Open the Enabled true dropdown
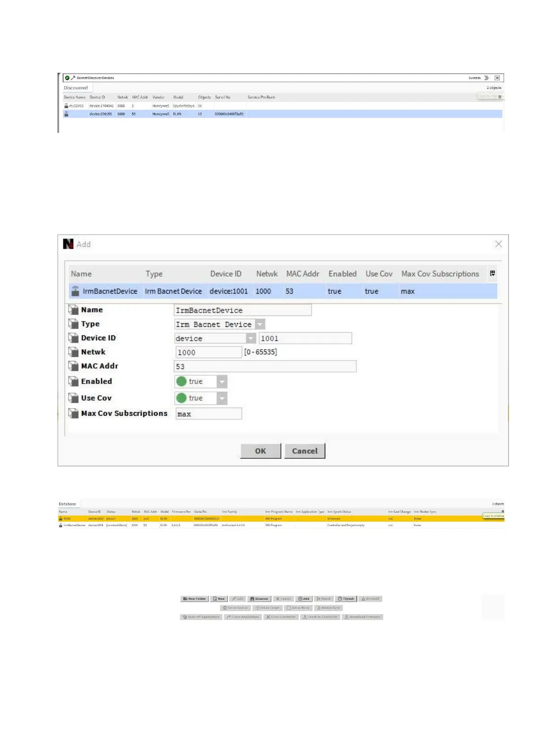 222,382
